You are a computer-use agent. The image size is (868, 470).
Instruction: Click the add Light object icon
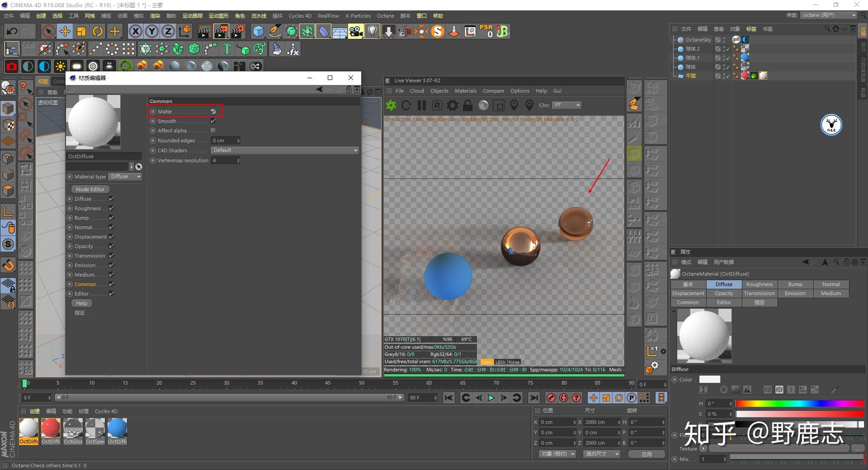click(x=372, y=31)
